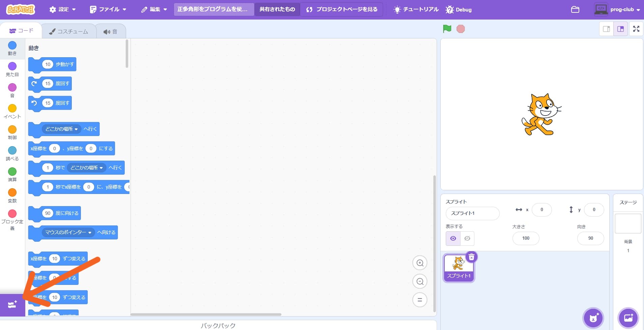This screenshot has height=330, width=644.
Task: Click the red stop button
Action: 461,29
